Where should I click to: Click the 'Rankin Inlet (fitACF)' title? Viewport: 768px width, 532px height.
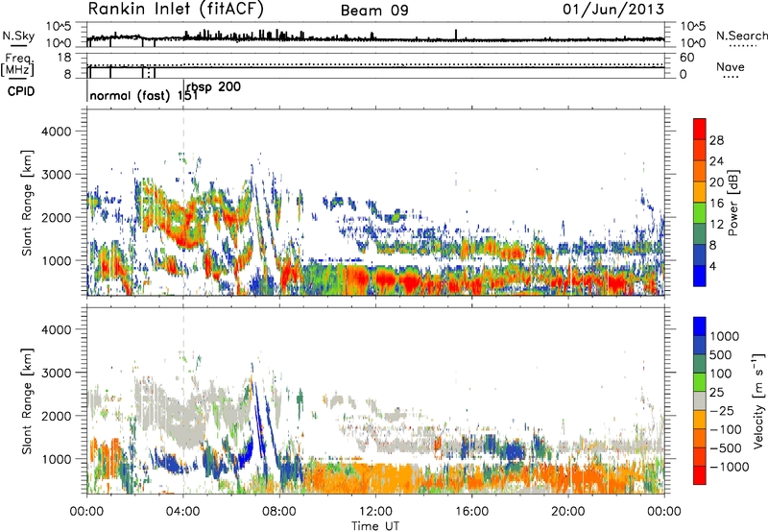(x=176, y=9)
